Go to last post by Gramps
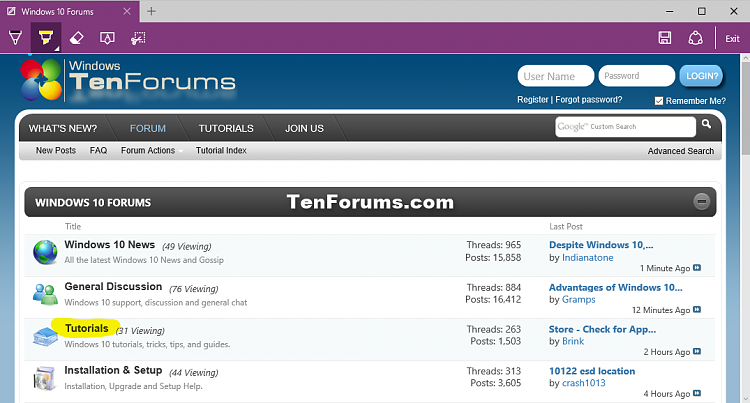750x403 pixels. pyautogui.click(x=697, y=310)
